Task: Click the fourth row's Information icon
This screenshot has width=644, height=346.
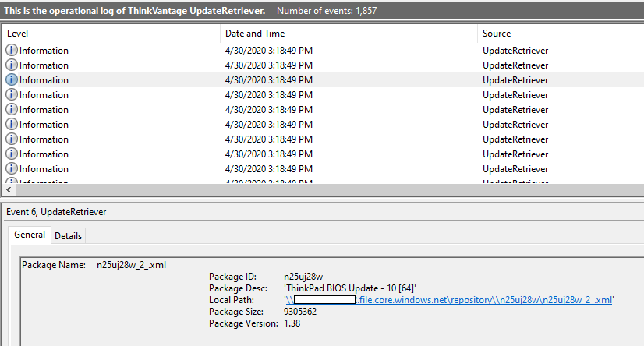Action: [12, 95]
